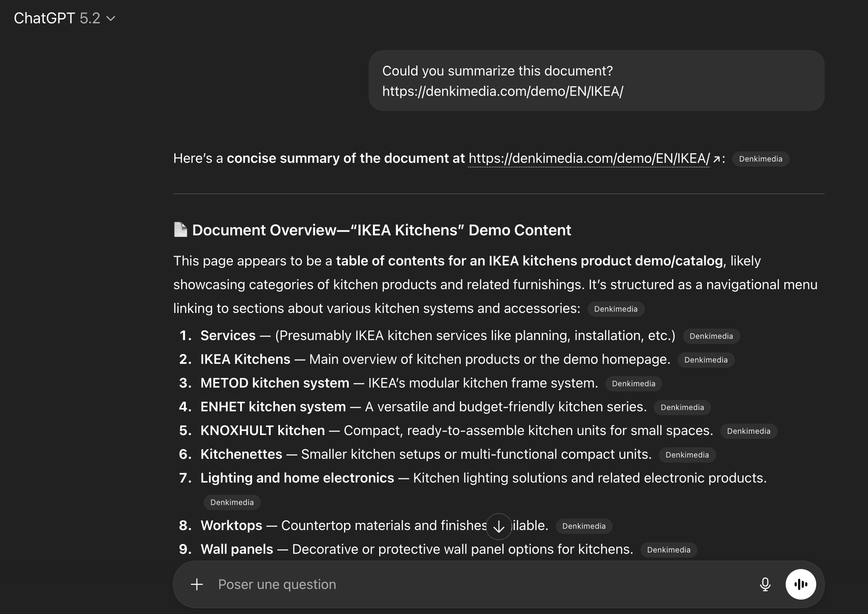This screenshot has width=868, height=614.
Task: Open the Denkimedia citation beside Wall panels
Action: [669, 550]
